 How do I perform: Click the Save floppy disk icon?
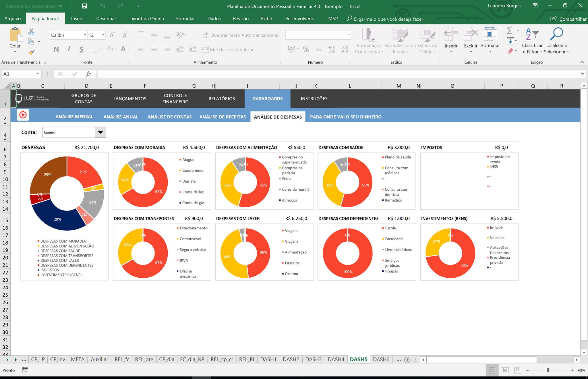point(84,6)
